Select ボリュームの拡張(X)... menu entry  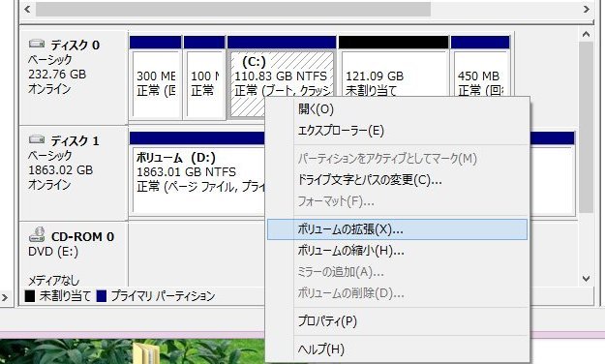click(397, 229)
